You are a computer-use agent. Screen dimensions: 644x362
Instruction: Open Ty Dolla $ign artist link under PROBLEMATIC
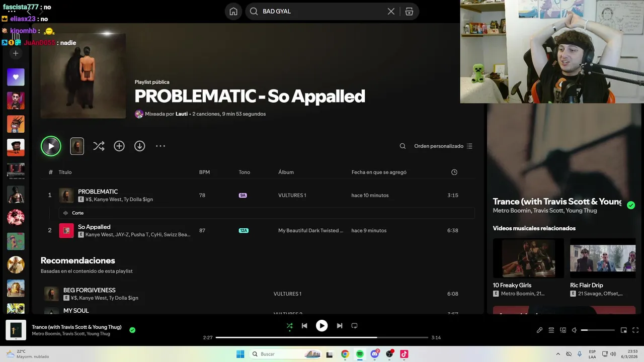click(x=138, y=200)
